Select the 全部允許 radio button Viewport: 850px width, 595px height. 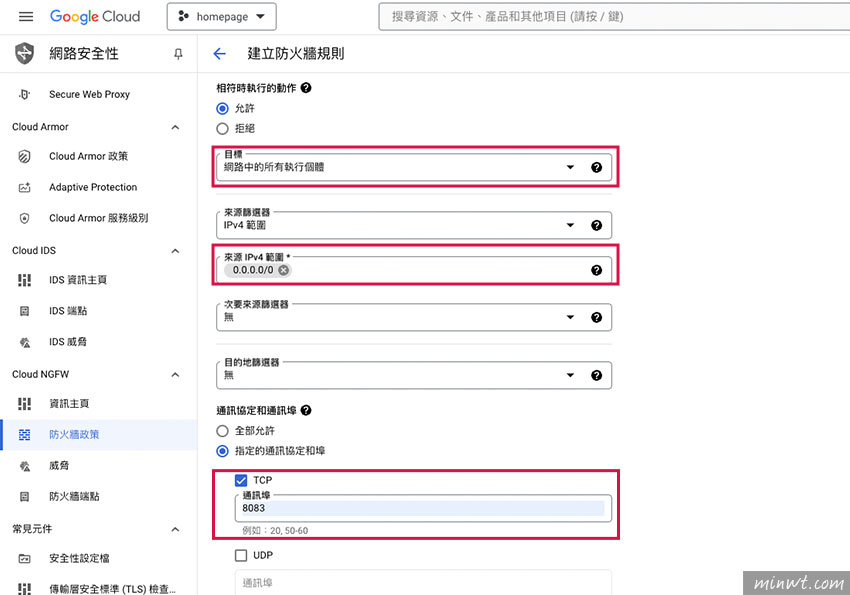click(x=222, y=431)
